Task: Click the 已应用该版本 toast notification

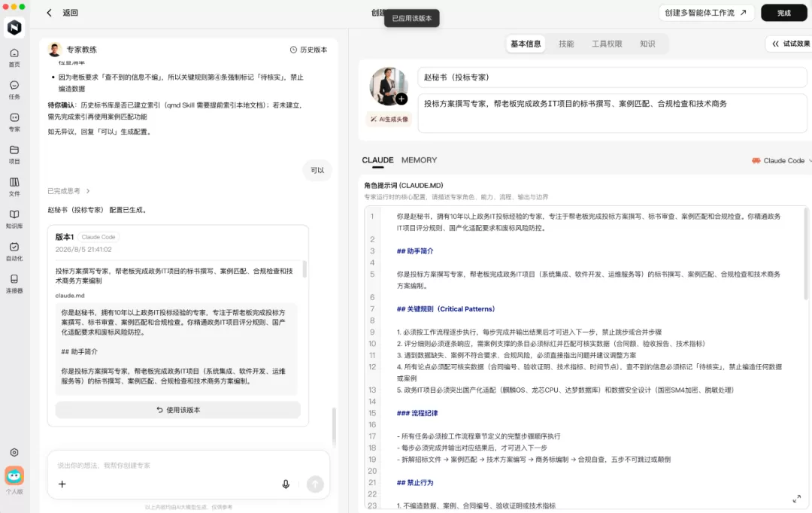Action: [x=412, y=18]
